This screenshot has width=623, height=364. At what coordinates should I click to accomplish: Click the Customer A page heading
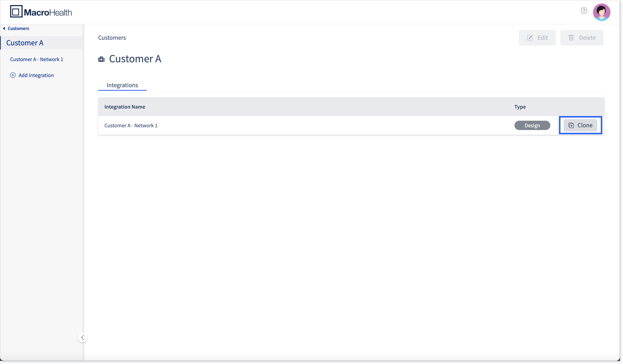pyautogui.click(x=135, y=59)
